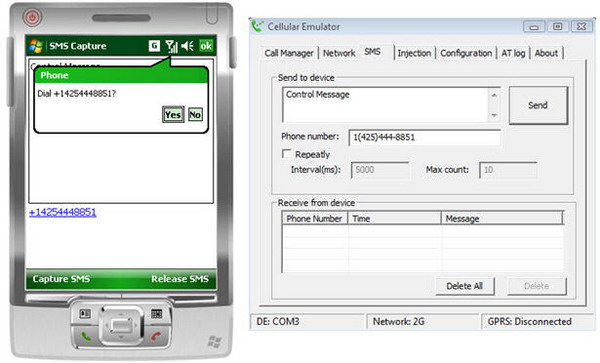Image resolution: width=600 pixels, height=363 pixels.
Task: Open the About tab
Action: pyautogui.click(x=546, y=53)
